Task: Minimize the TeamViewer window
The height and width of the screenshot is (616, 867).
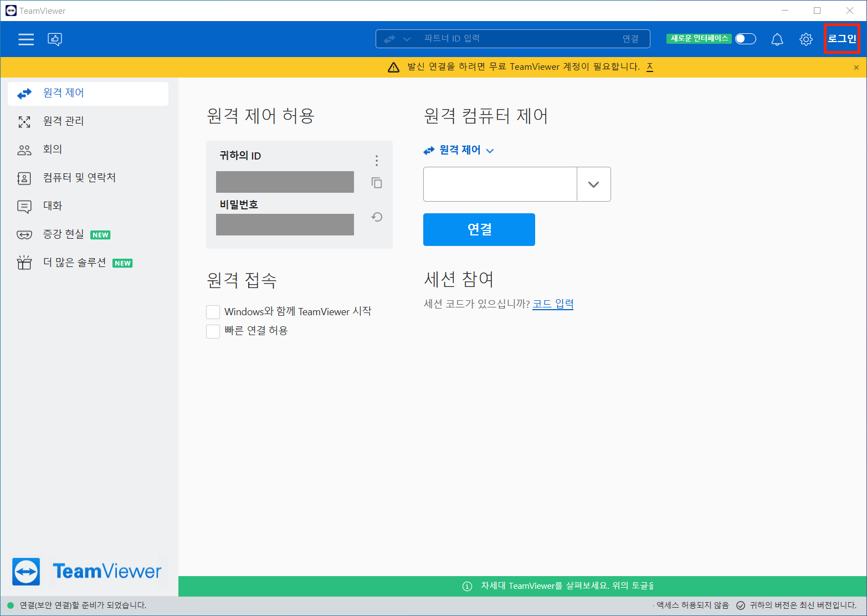Action: point(785,11)
